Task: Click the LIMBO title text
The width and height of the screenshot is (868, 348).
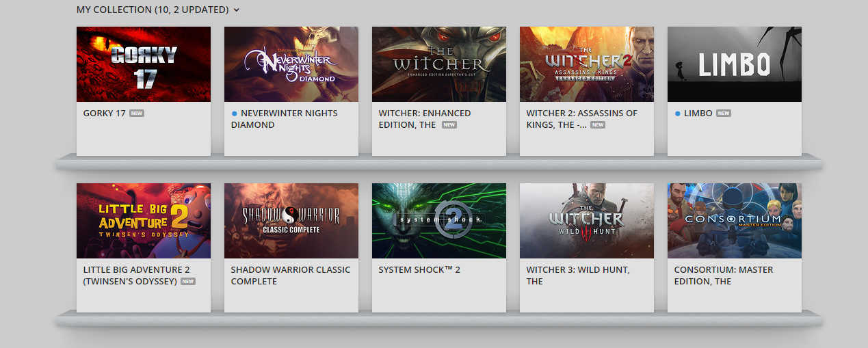Action: 698,113
